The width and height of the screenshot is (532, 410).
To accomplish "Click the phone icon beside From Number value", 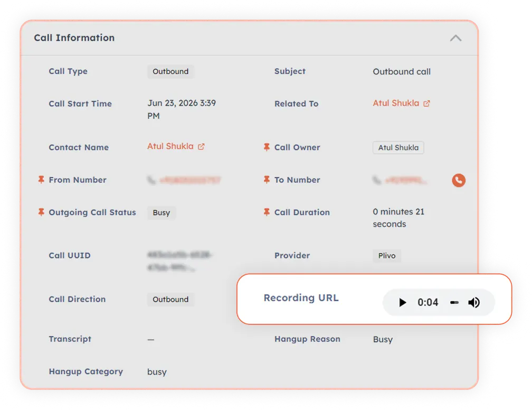I will (151, 180).
